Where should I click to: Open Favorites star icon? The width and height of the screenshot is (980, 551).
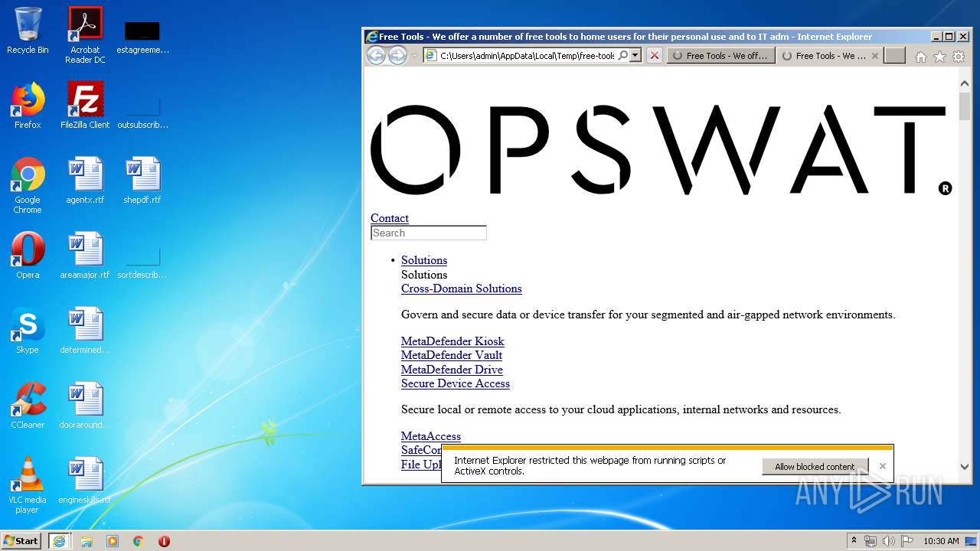click(x=939, y=57)
